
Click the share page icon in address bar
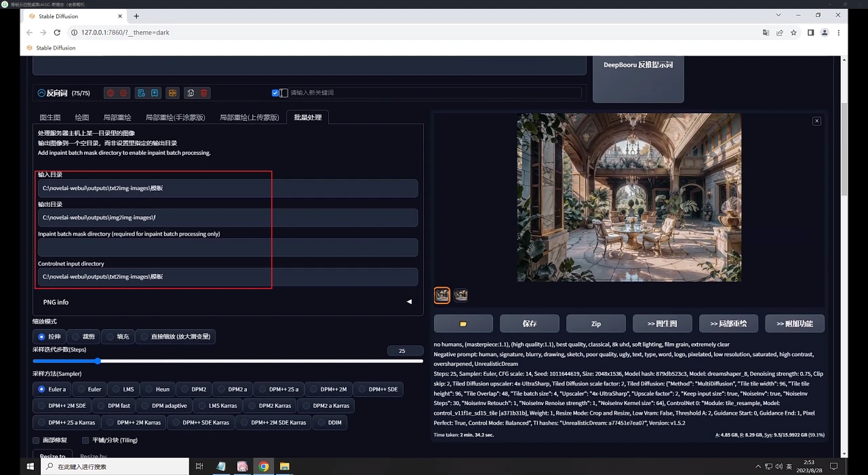[780, 33]
